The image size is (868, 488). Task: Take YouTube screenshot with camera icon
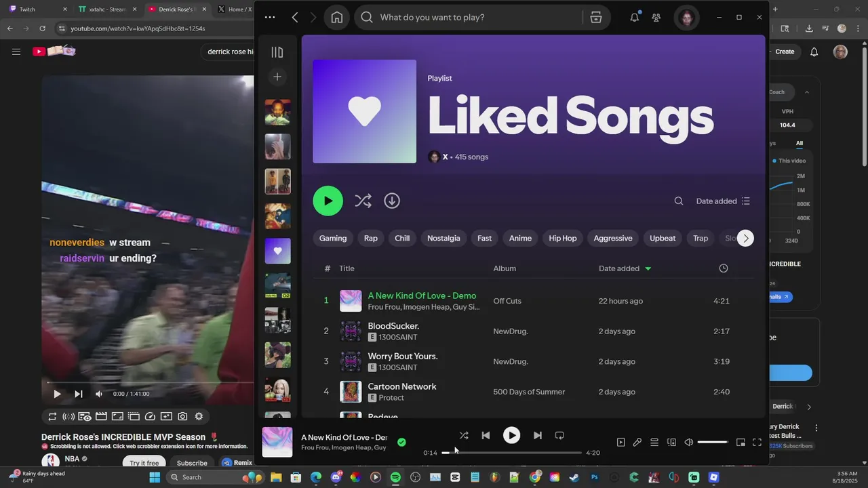point(182,417)
